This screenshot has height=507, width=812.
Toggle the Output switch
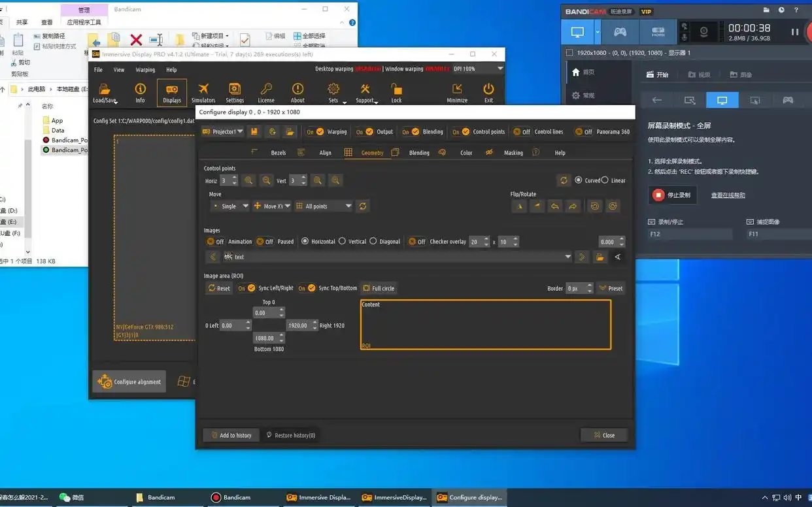point(365,131)
